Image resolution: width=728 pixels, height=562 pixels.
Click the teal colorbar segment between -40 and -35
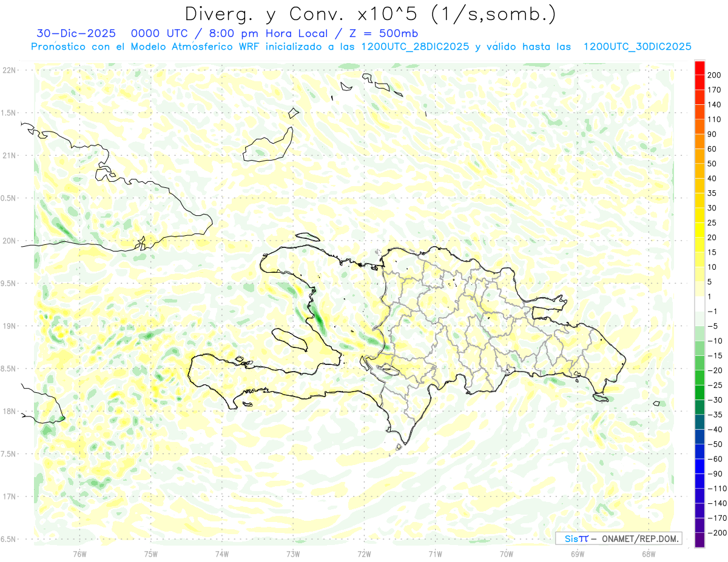click(x=699, y=422)
